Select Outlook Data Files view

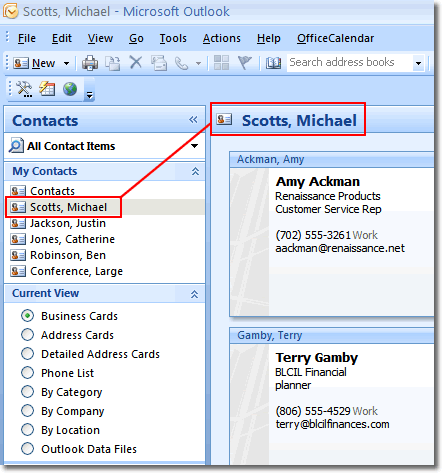27,448
